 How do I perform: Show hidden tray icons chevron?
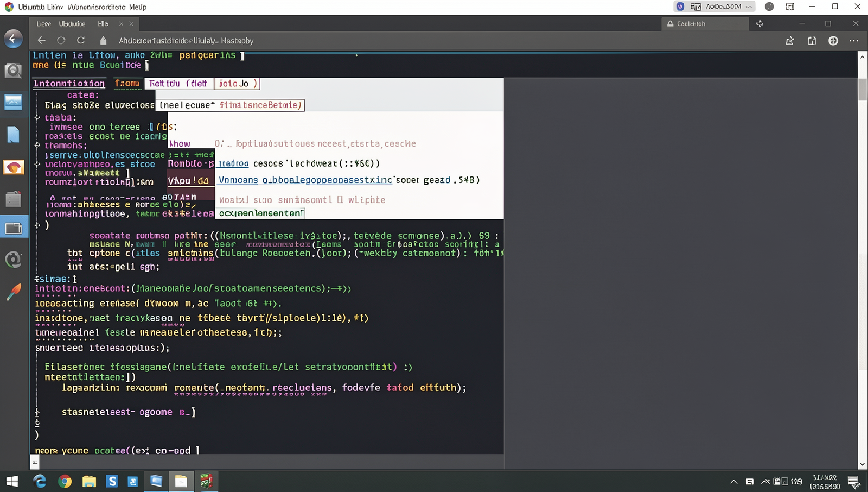pos(733,482)
